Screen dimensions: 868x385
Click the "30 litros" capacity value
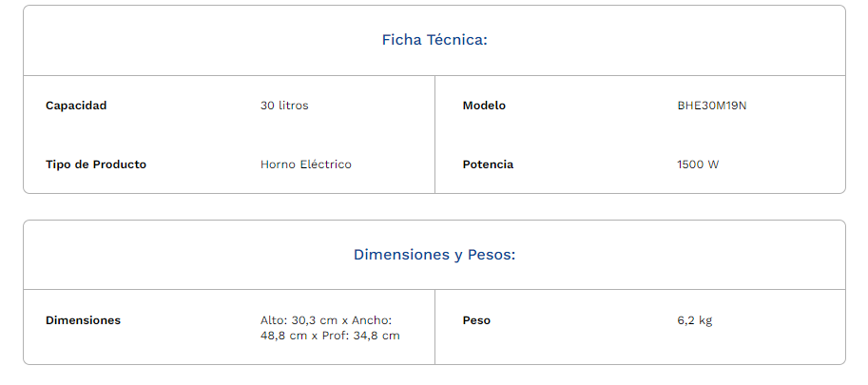(x=284, y=106)
